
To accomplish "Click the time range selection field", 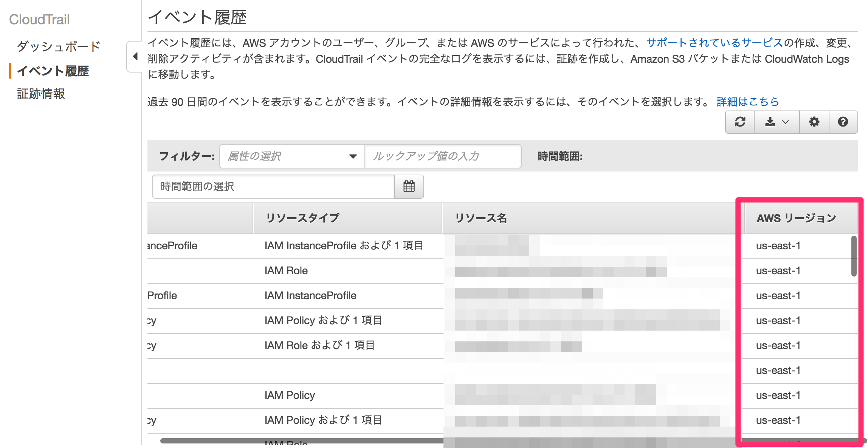I will tap(273, 187).
